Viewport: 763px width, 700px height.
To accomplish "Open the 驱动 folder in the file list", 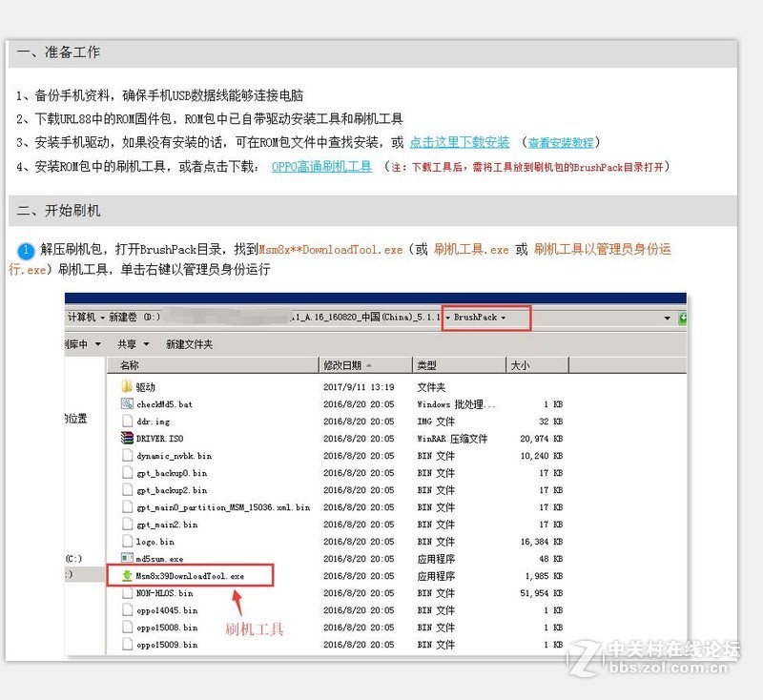I will pyautogui.click(x=125, y=386).
